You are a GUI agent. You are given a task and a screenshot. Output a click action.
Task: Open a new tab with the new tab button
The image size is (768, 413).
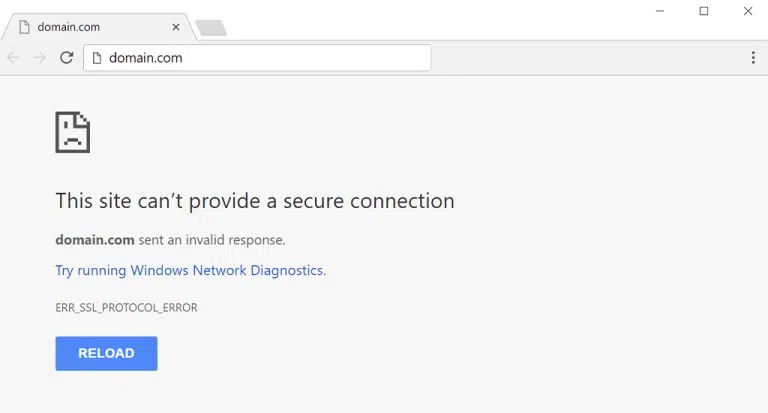click(x=211, y=28)
